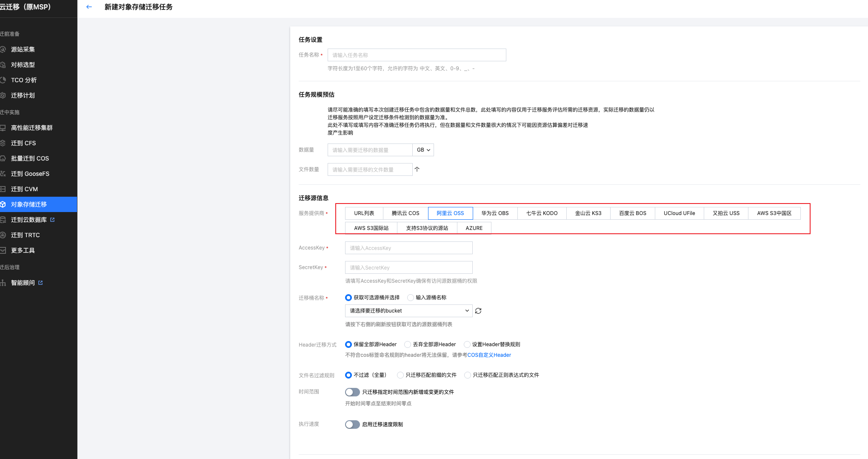Enable the 时间范围 toggle for incremental migration
Image resolution: width=868 pixels, height=459 pixels.
click(x=352, y=392)
